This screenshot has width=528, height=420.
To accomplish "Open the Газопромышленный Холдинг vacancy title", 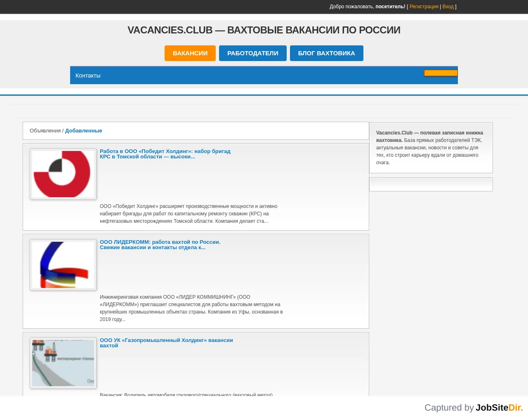I will tap(166, 343).
